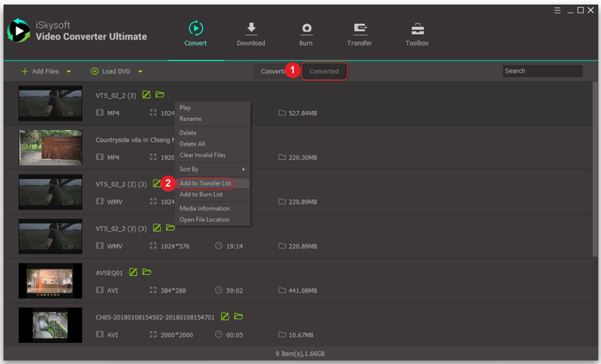The image size is (601, 364).
Task: Select Media Information in context menu
Action: [204, 209]
